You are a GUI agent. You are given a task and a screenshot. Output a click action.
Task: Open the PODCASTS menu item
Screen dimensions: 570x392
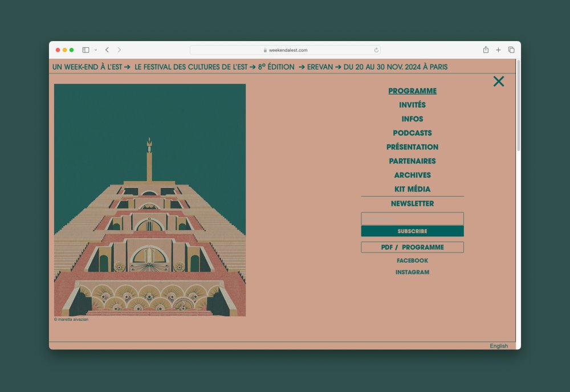(x=412, y=133)
